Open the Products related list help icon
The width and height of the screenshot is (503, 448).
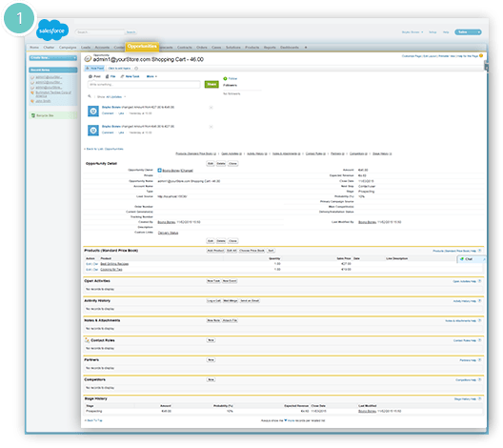(x=480, y=251)
